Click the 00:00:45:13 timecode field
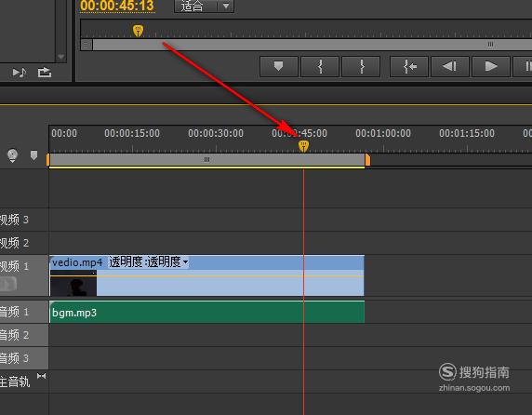This screenshot has width=532, height=415. click(117, 6)
